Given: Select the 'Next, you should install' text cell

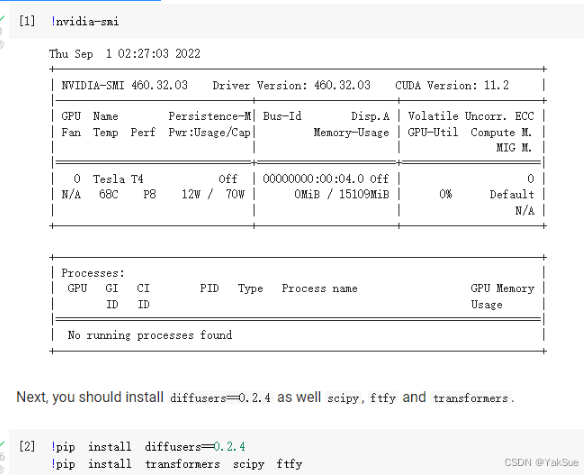Looking at the screenshot, I should coord(265,397).
